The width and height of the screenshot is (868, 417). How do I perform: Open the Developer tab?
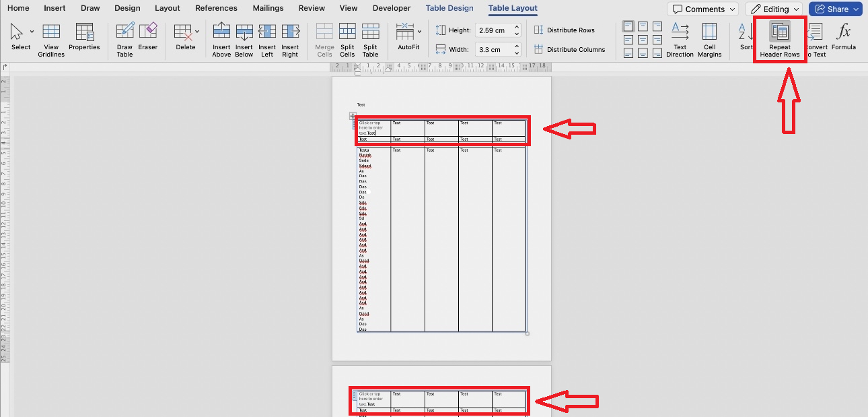click(x=392, y=8)
